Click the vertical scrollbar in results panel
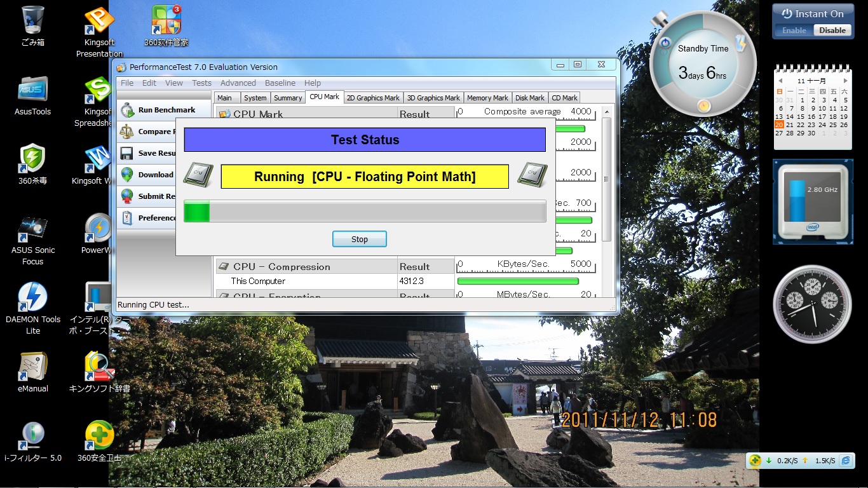Screen dimensions: 868x488 click(606, 179)
